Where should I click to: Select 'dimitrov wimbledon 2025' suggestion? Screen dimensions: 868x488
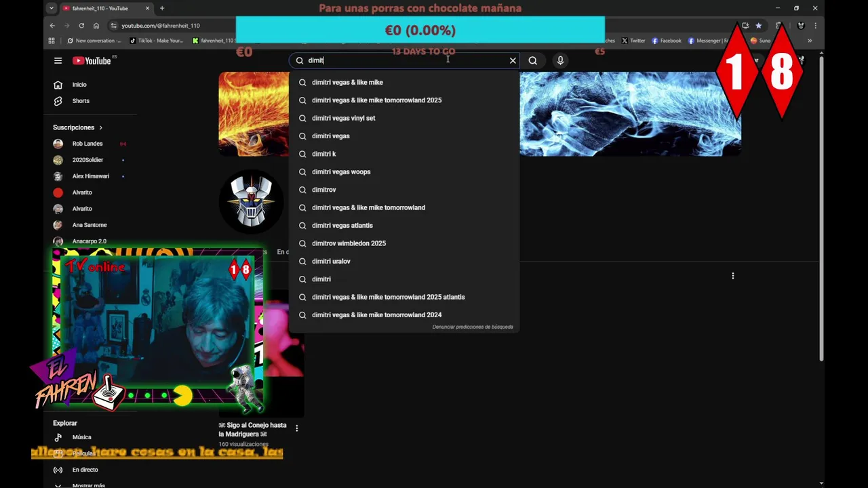(x=404, y=243)
